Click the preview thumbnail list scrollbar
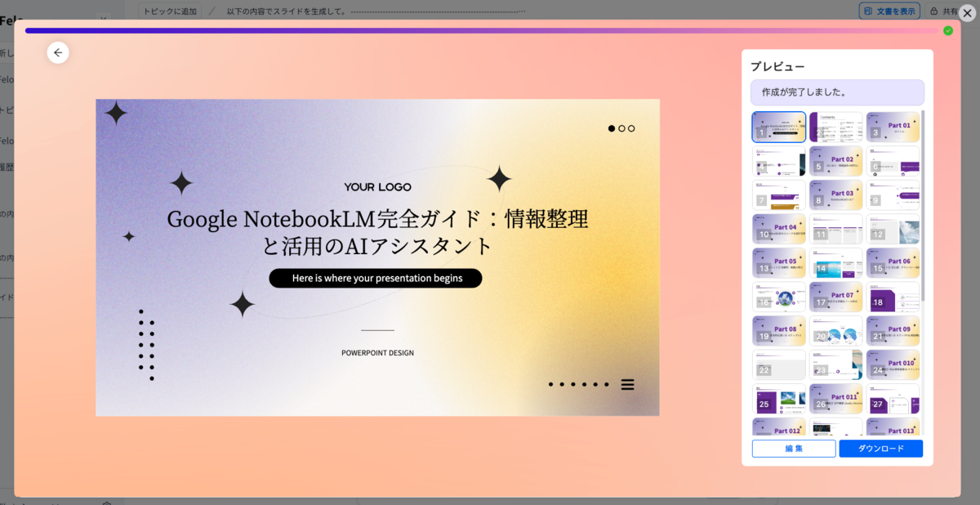 tap(924, 204)
